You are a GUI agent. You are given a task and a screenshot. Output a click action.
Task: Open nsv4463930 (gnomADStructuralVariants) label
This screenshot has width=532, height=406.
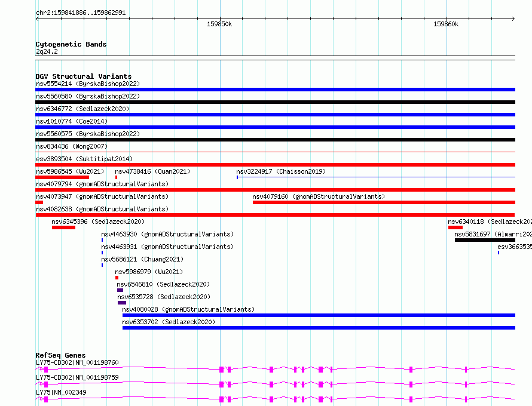(167, 234)
